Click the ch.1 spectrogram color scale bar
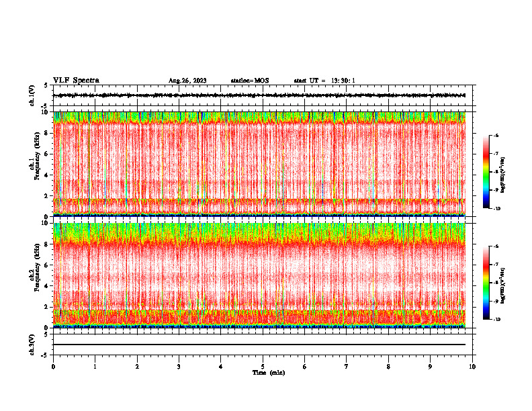532x411 pixels. pos(486,172)
